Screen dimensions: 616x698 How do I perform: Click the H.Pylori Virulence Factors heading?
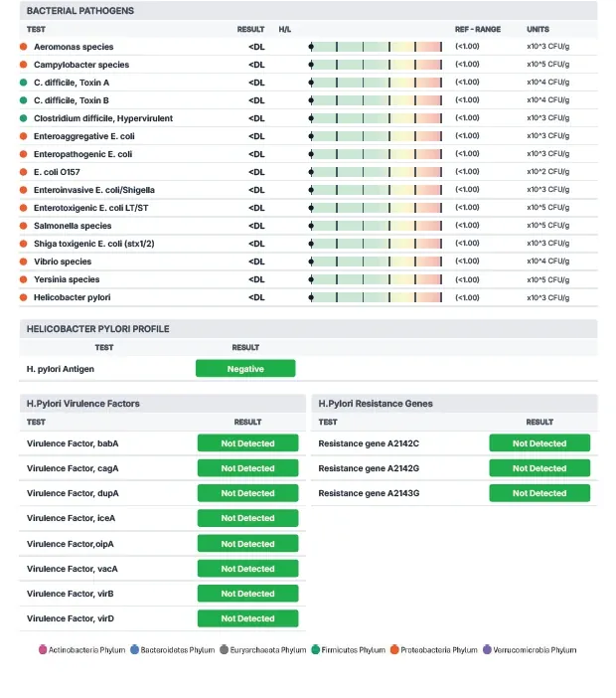83,404
